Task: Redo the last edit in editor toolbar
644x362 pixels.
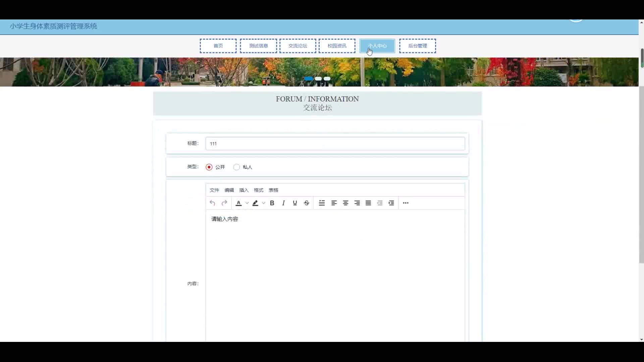Action: pos(224,203)
